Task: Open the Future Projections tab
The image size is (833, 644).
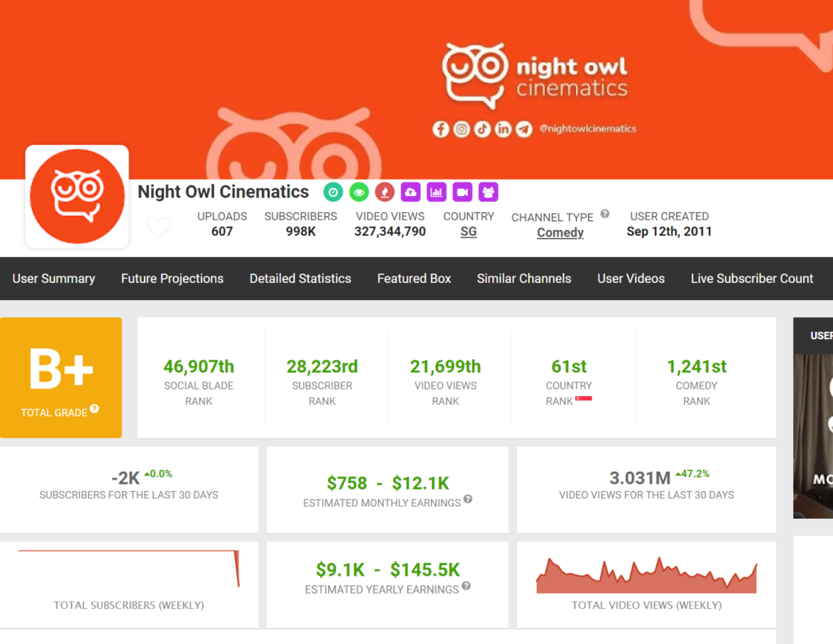Action: 172,279
